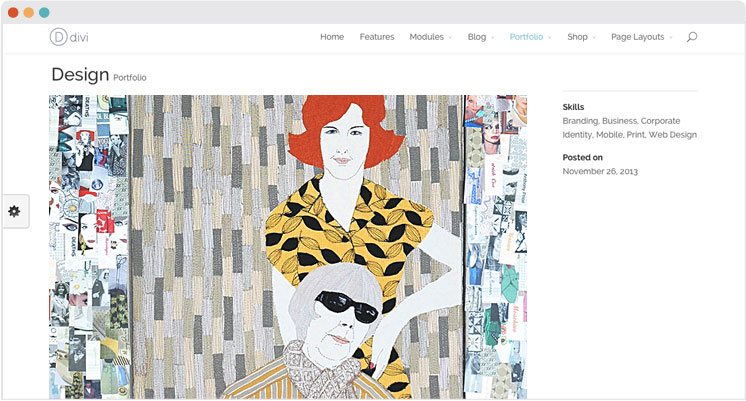The width and height of the screenshot is (746, 401).
Task: Click the Design page title
Action: coord(80,75)
